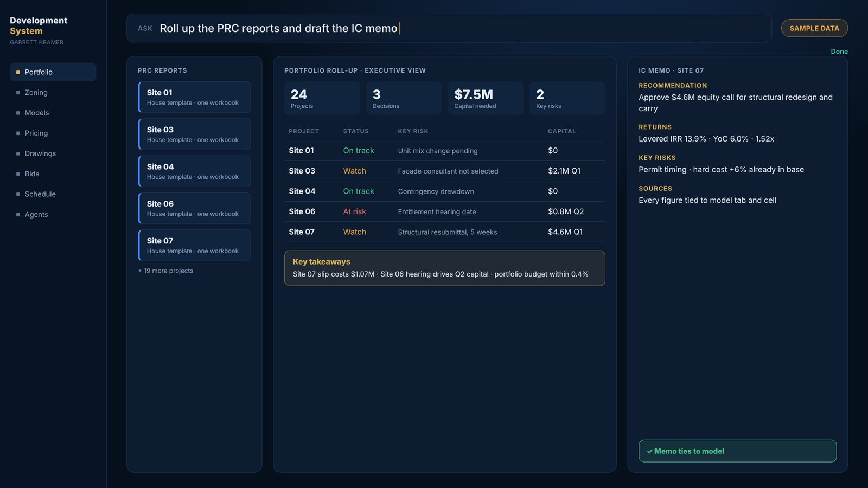Image resolution: width=868 pixels, height=488 pixels.
Task: Click 'Contingency drawdown' risk text
Action: [436, 191]
